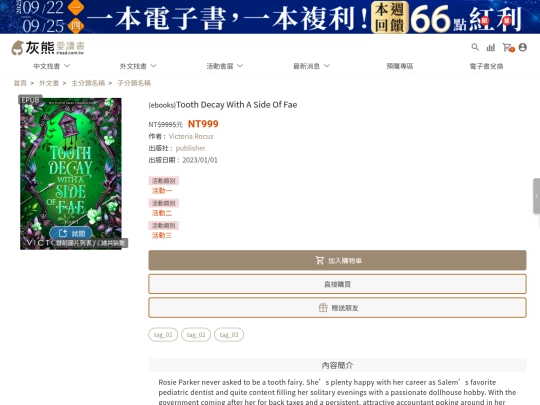
Task: Open the ranking bar-chart icon
Action: (490, 47)
